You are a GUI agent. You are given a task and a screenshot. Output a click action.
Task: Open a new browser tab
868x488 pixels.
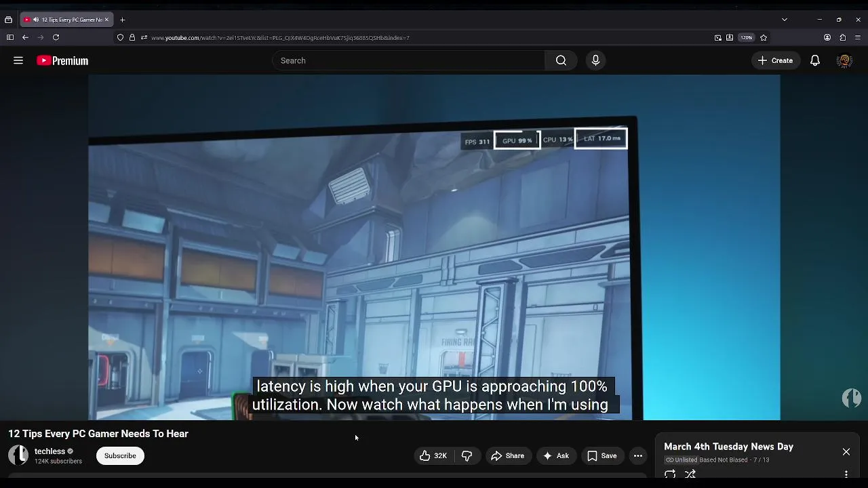point(122,20)
